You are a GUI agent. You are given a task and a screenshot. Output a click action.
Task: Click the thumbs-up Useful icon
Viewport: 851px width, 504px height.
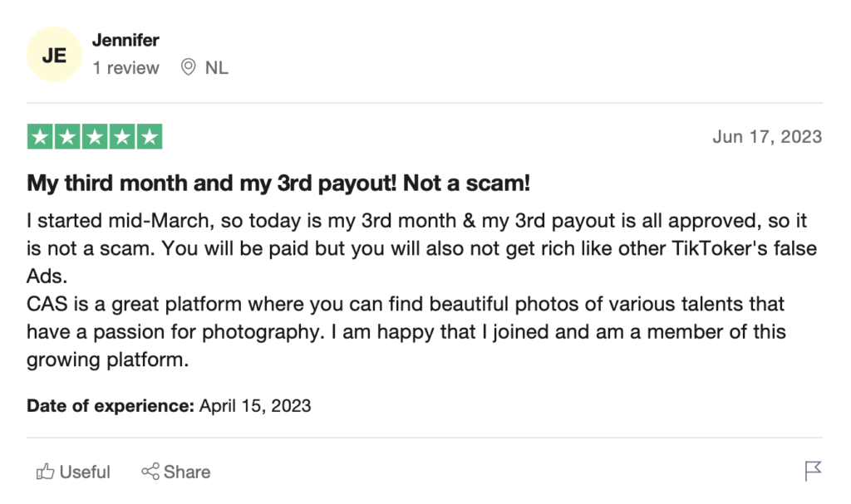pos(46,472)
